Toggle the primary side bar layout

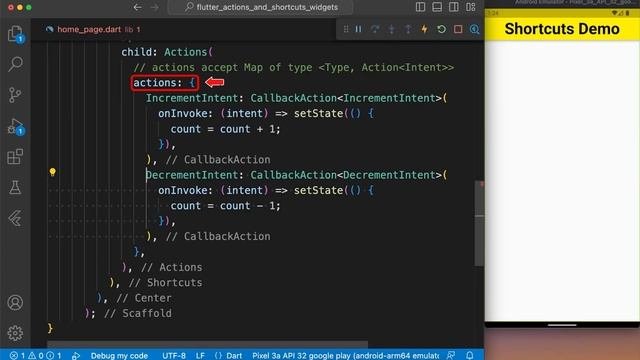click(420, 7)
